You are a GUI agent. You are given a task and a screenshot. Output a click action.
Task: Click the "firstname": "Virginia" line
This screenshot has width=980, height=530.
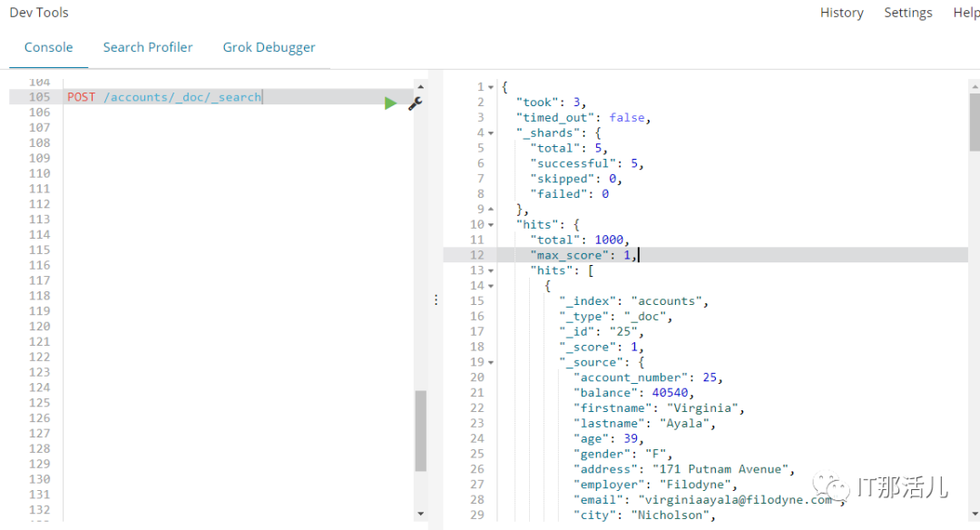(x=659, y=408)
